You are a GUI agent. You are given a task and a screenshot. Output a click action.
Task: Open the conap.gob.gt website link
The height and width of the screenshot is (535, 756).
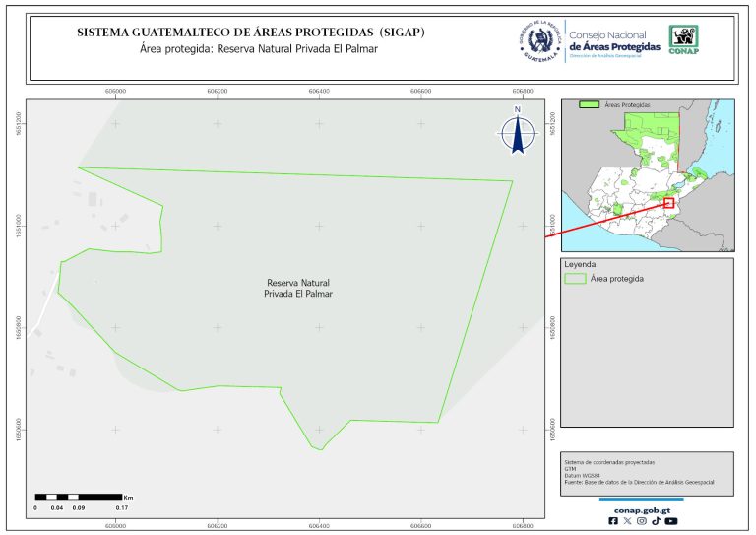tap(641, 508)
